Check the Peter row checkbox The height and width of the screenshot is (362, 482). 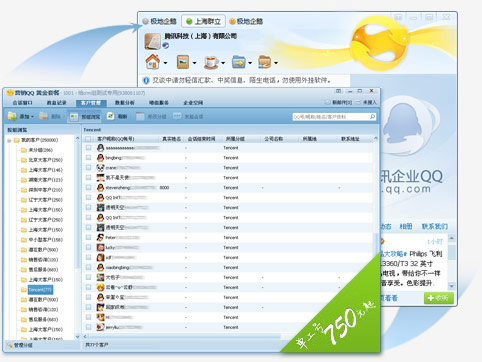88,237
